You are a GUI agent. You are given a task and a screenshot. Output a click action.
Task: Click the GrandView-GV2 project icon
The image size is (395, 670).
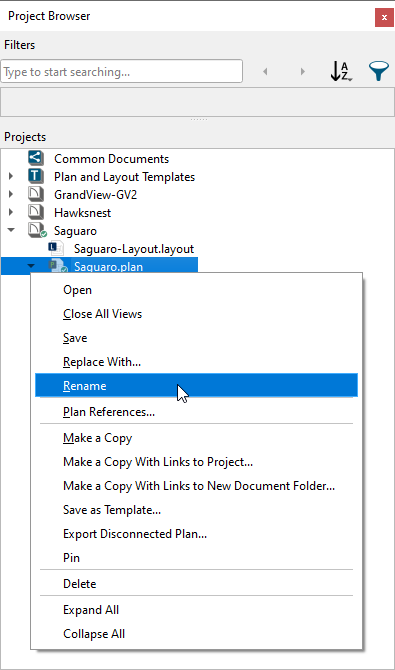pyautogui.click(x=36, y=194)
